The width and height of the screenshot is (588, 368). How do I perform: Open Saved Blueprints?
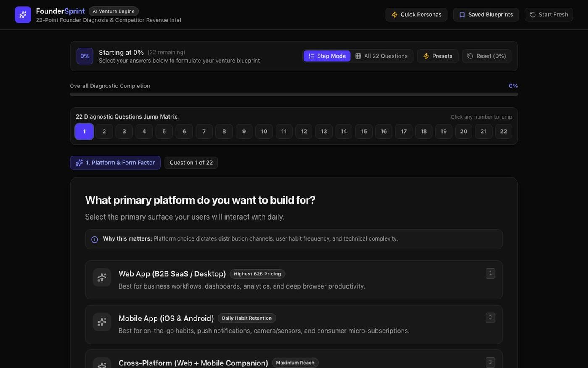[486, 15]
